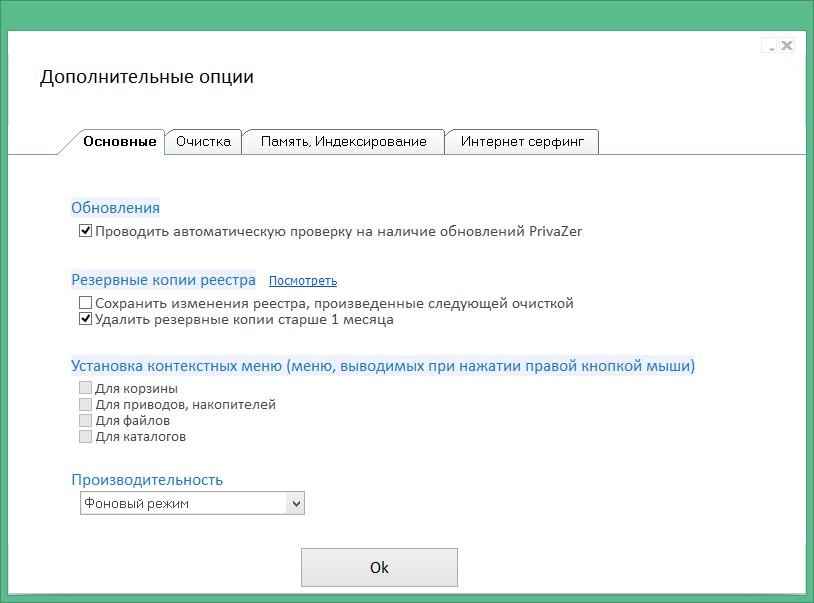The image size is (814, 603).
Task: Click the Обновления section heading
Action: [x=115, y=208]
